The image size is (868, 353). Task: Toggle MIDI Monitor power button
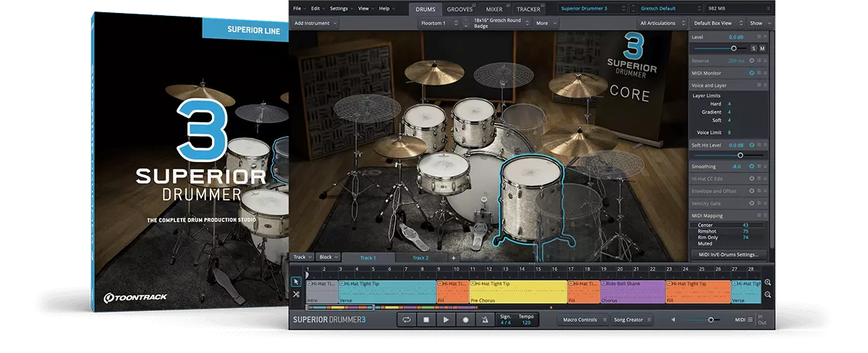[x=752, y=72]
